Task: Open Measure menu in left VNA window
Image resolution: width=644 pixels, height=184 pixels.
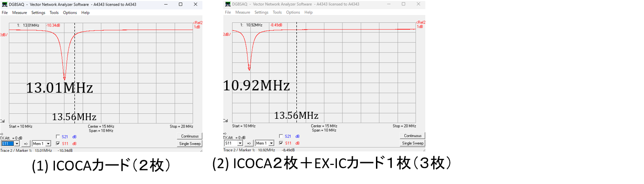Action: coord(20,13)
